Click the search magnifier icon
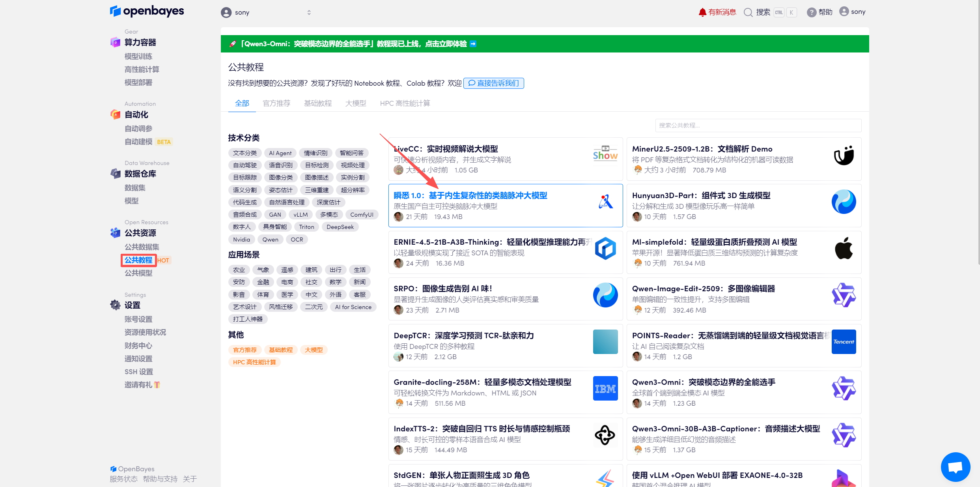 click(x=748, y=12)
